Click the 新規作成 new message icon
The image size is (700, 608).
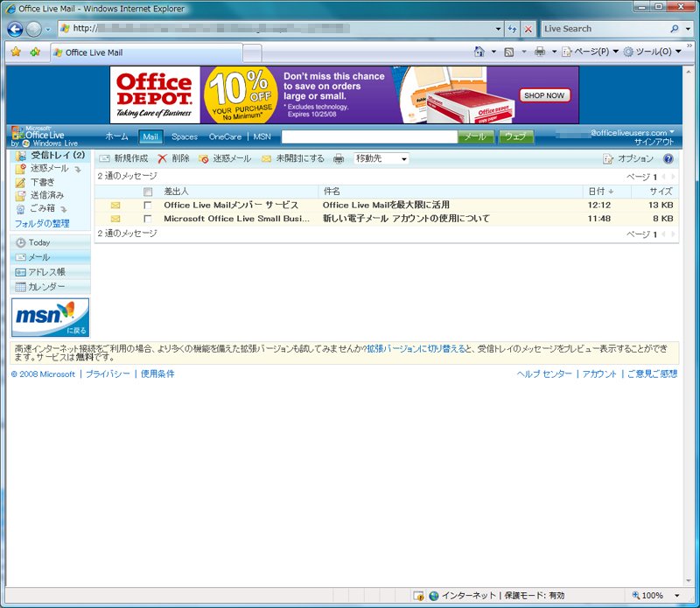(104, 158)
